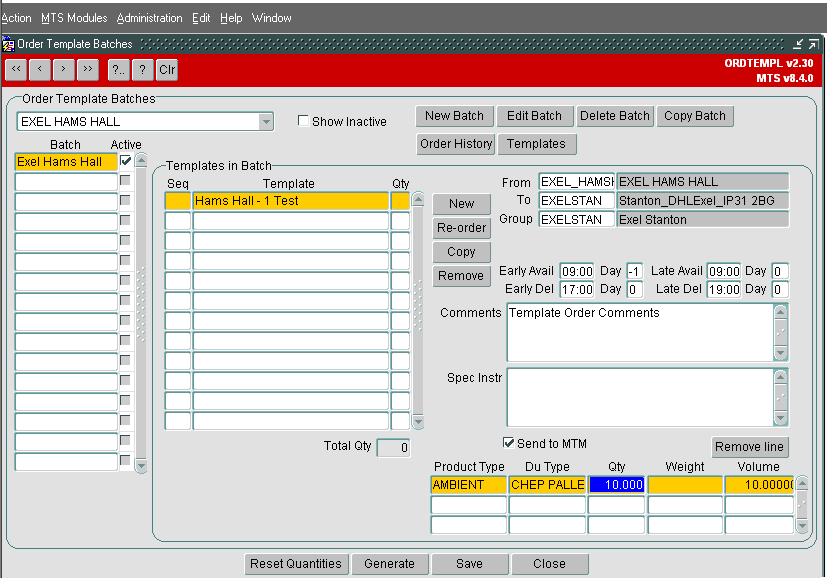Screen dimensions: 827x578
Task: Open the MTS Modules menu
Action: pyautogui.click(x=74, y=18)
